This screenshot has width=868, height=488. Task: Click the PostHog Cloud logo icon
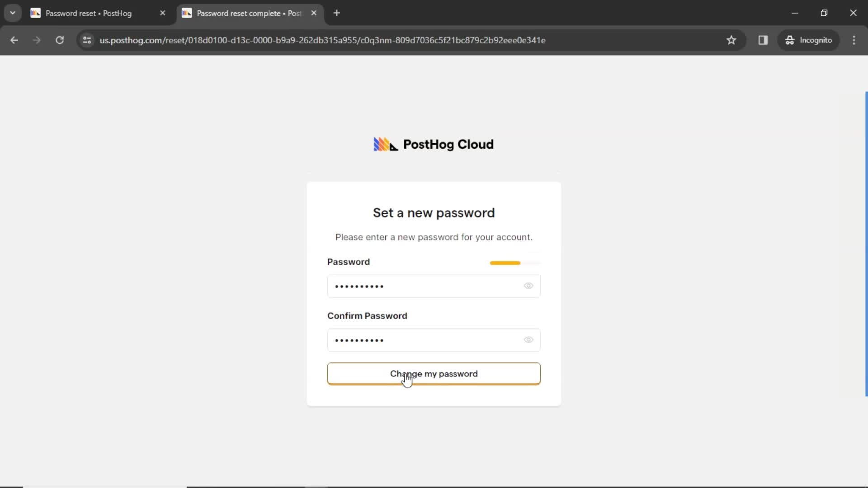tap(386, 144)
